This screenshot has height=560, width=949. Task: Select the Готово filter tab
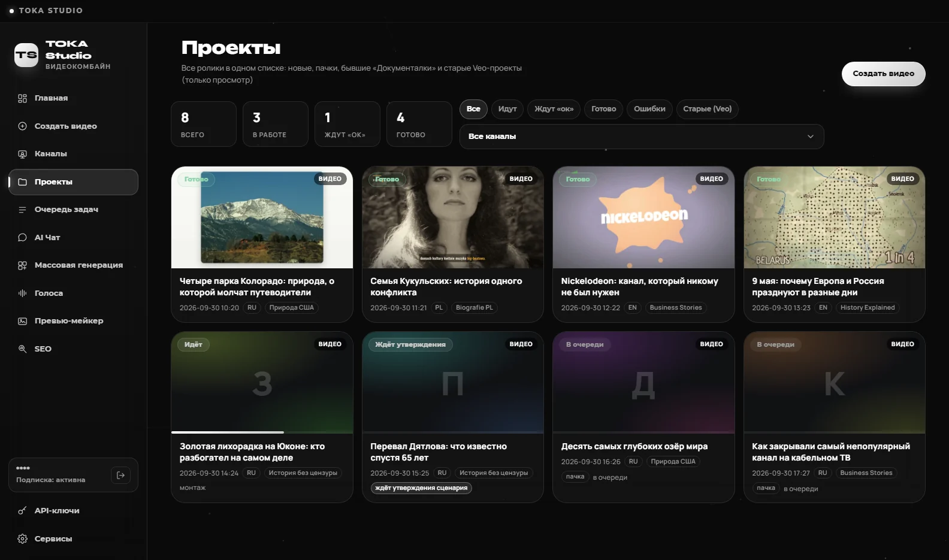[x=603, y=109]
